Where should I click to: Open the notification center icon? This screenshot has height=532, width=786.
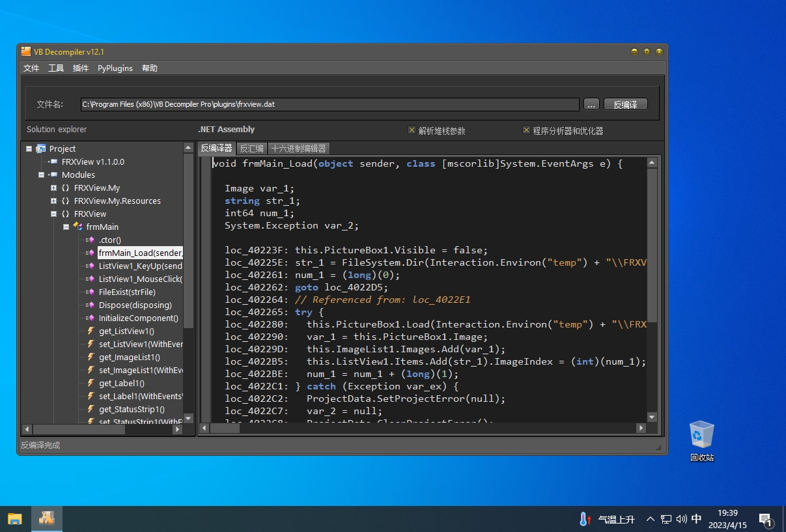pyautogui.click(x=765, y=520)
